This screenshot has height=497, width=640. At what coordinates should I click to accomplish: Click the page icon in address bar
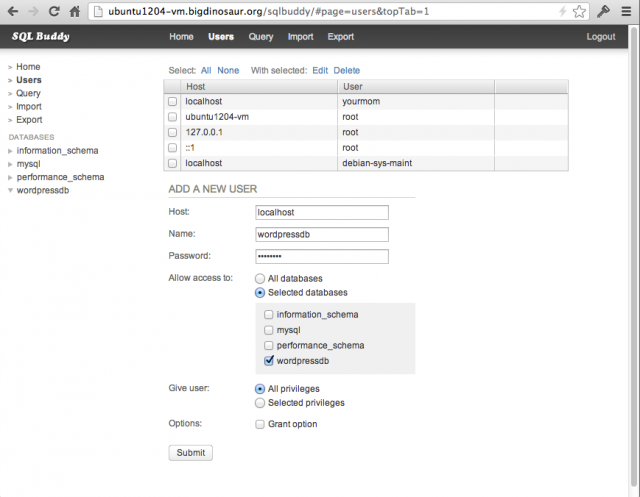[x=98, y=11]
